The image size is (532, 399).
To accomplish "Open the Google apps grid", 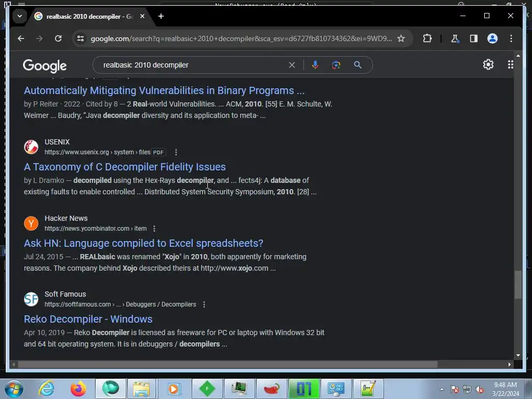I will 510,64.
